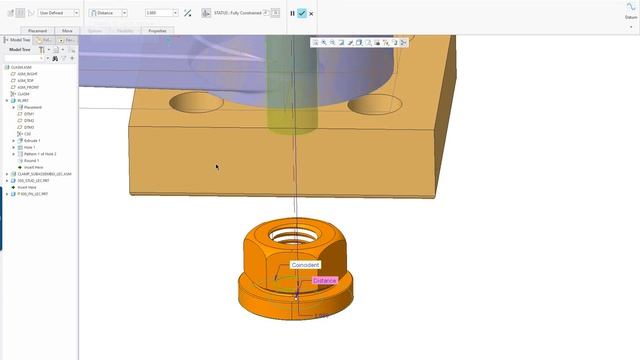This screenshot has height=360, width=640.
Task: Open the Properties tab
Action: [x=158, y=31]
